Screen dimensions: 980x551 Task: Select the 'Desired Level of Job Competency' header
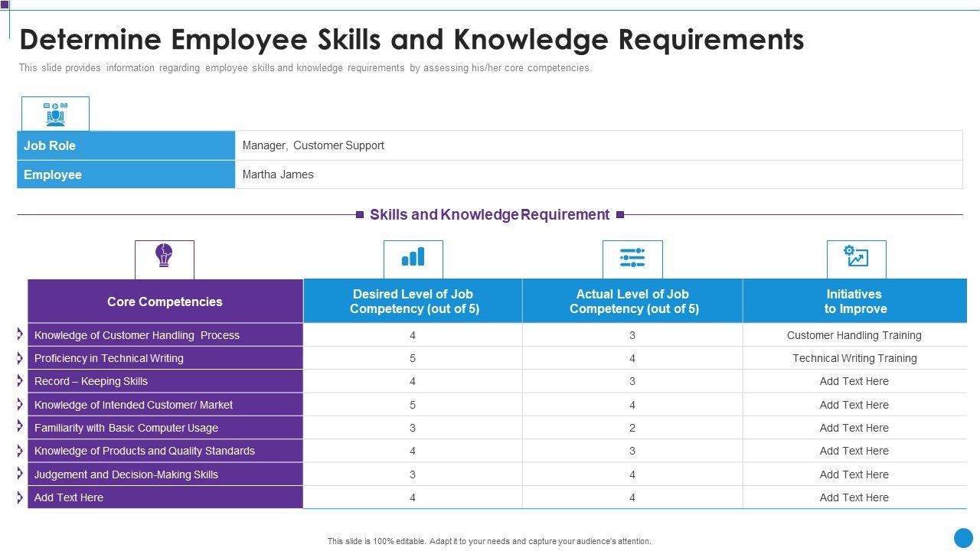(413, 302)
